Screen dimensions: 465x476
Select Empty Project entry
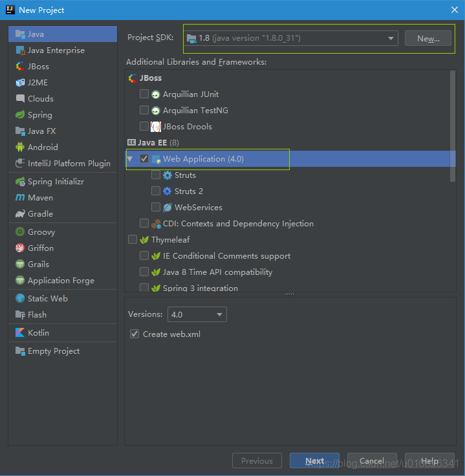pyautogui.click(x=63, y=351)
